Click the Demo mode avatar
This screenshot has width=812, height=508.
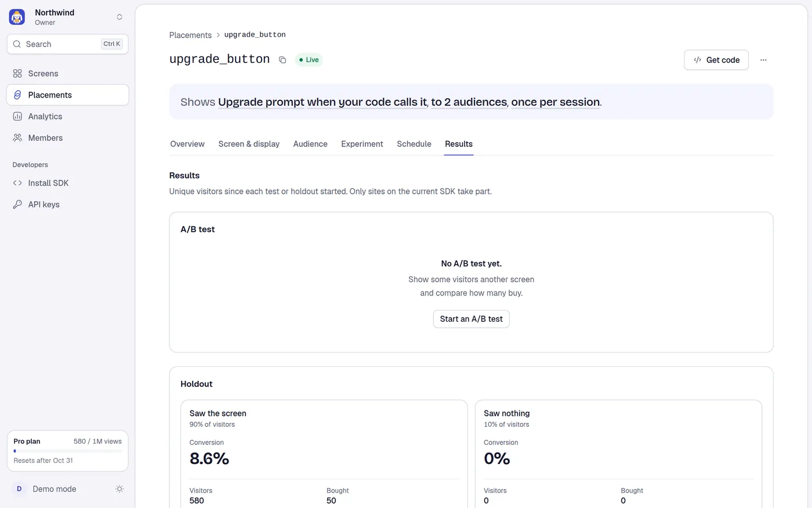tap(19, 489)
